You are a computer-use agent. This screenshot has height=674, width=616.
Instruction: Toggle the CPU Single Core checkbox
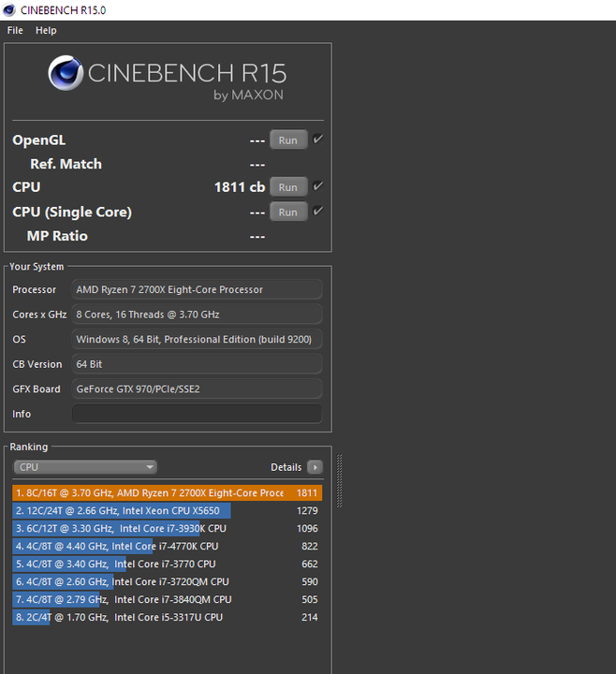pos(317,211)
